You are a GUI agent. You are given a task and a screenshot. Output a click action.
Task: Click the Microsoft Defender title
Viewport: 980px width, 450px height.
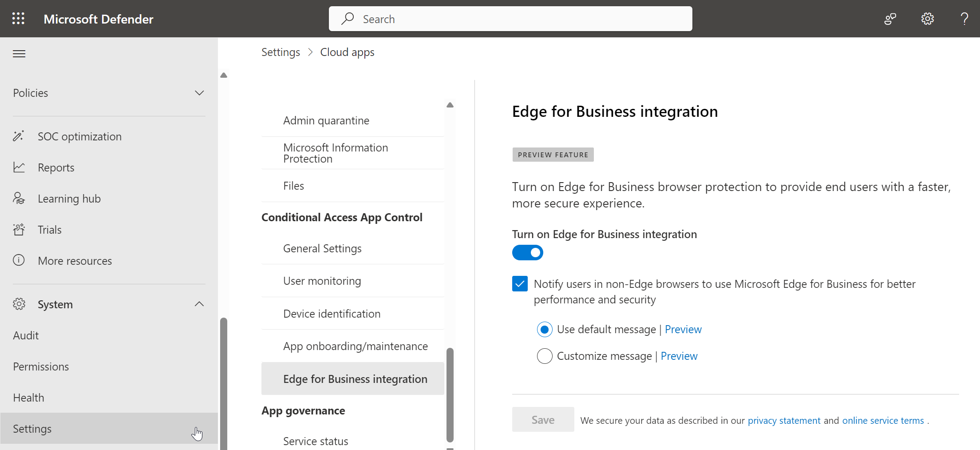coord(99,19)
